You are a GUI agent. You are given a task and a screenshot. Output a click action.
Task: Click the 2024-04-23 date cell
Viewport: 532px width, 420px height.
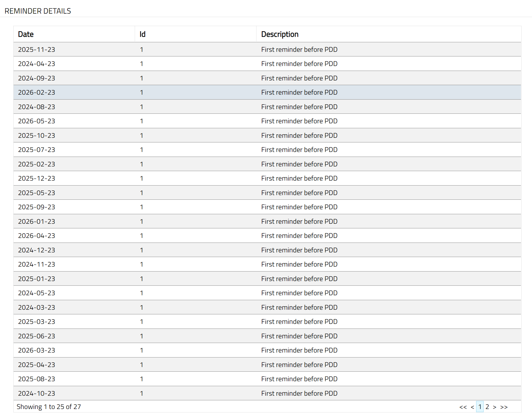pyautogui.click(x=36, y=64)
